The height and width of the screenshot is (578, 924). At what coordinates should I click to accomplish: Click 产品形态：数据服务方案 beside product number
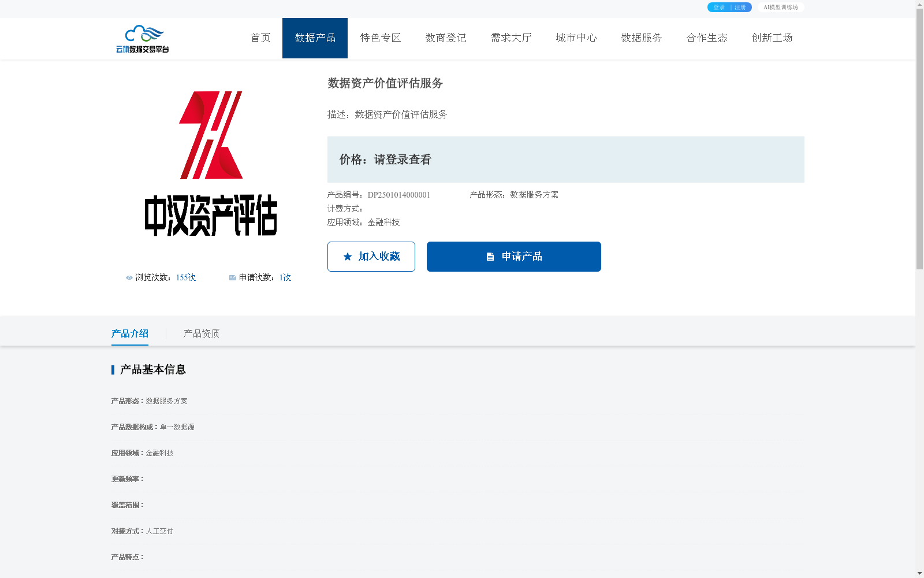click(514, 195)
